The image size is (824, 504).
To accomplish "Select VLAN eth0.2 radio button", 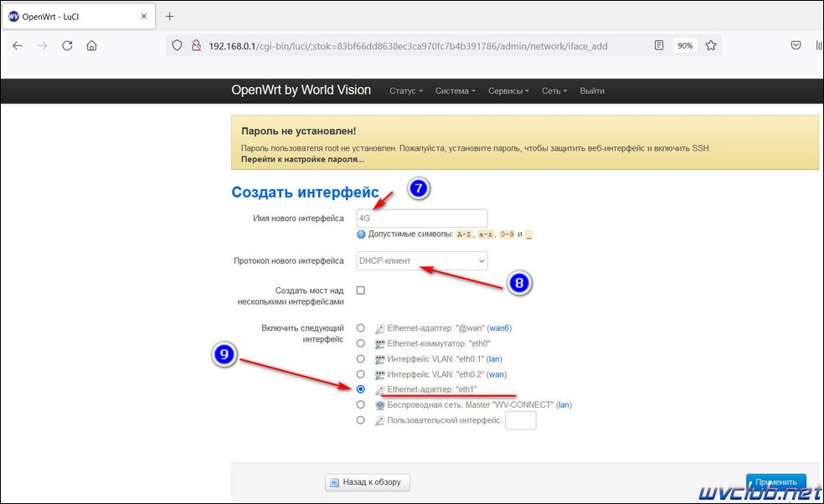I will (360, 374).
